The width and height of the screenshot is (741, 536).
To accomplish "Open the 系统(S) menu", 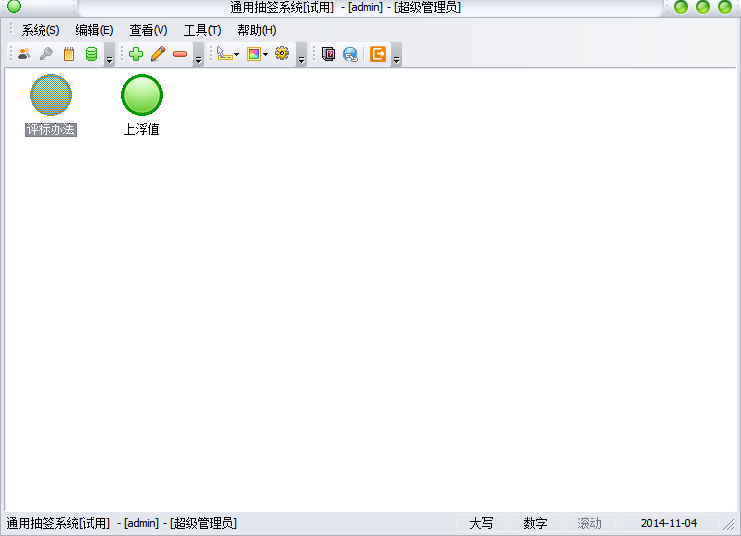I will (x=40, y=30).
